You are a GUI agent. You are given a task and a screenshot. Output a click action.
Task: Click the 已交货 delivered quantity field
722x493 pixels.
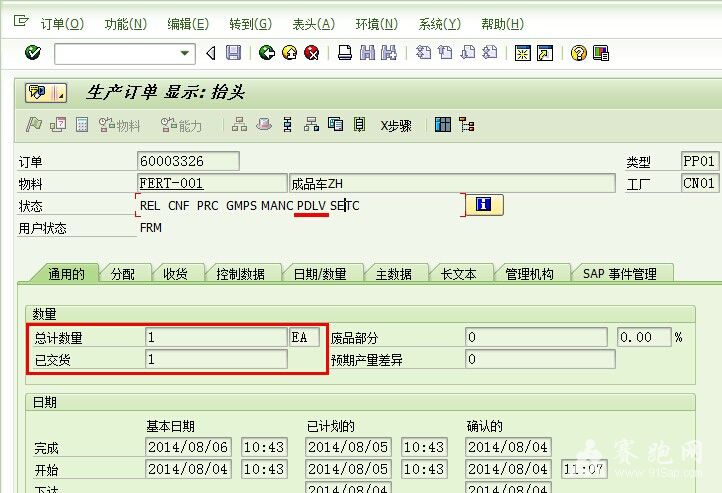(x=216, y=359)
